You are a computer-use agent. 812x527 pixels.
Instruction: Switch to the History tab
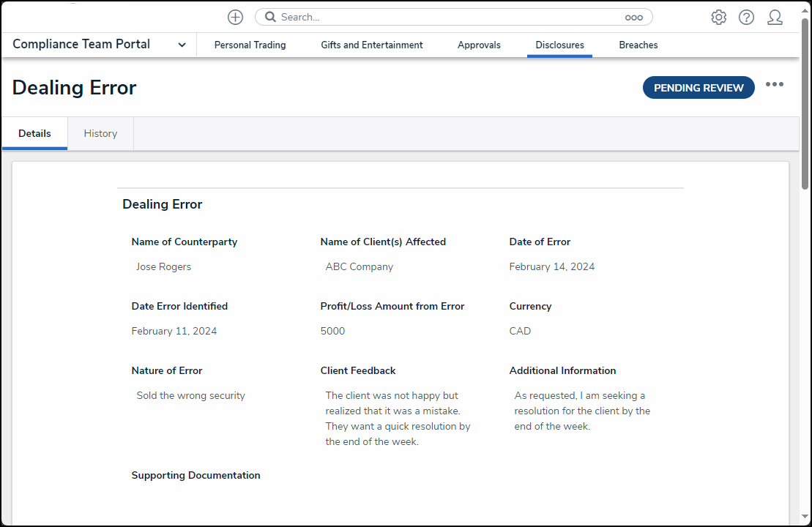pyautogui.click(x=100, y=133)
